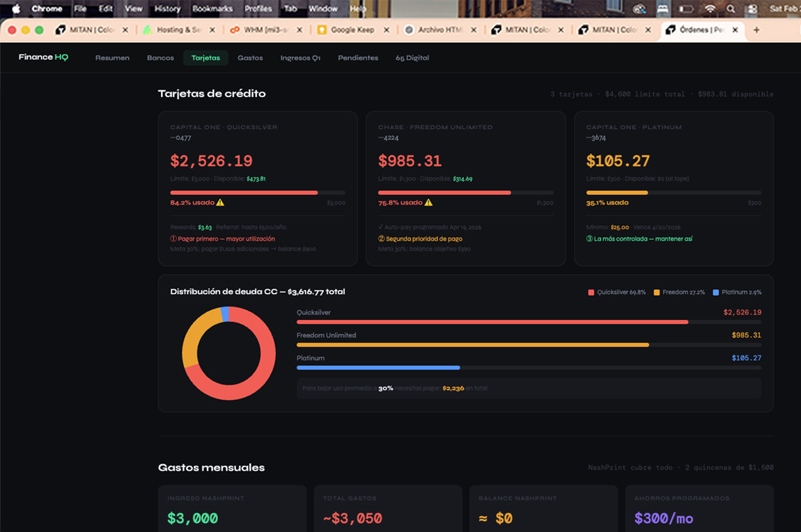Open the Pendientes section
This screenshot has height=532, width=801.
(x=358, y=57)
